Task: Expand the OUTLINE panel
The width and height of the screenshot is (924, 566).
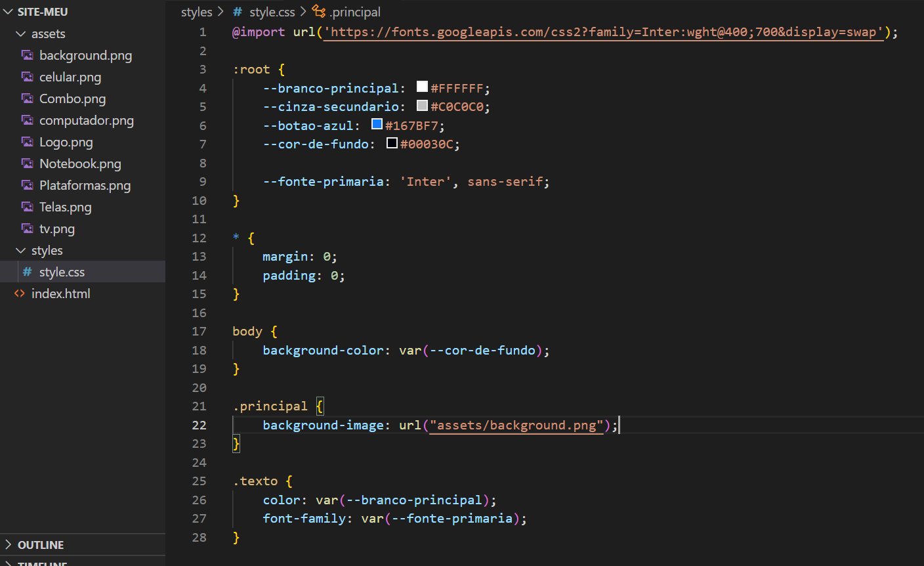Action: point(9,544)
